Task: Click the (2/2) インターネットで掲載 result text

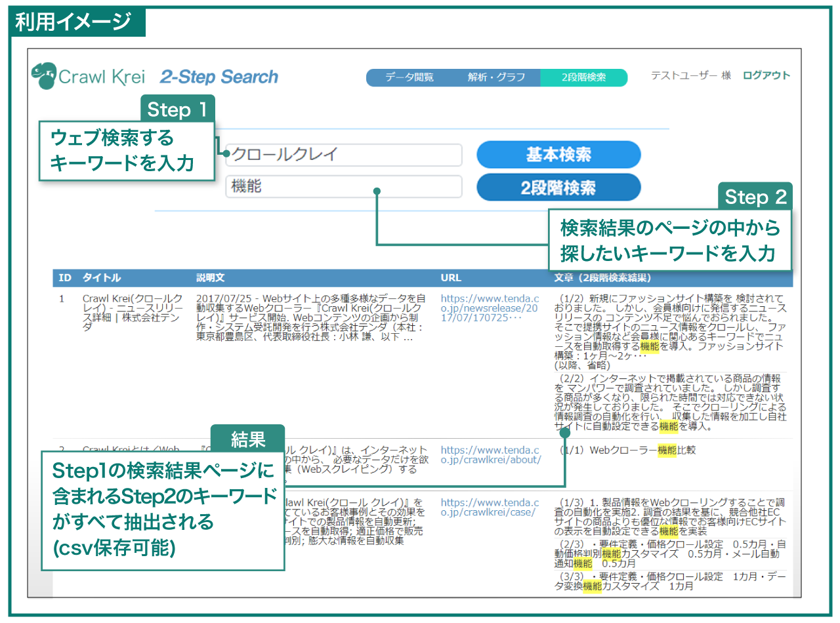Action: 669,403
